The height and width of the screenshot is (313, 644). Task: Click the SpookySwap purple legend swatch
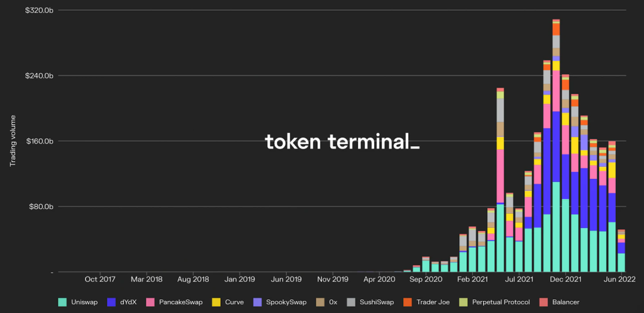(257, 302)
